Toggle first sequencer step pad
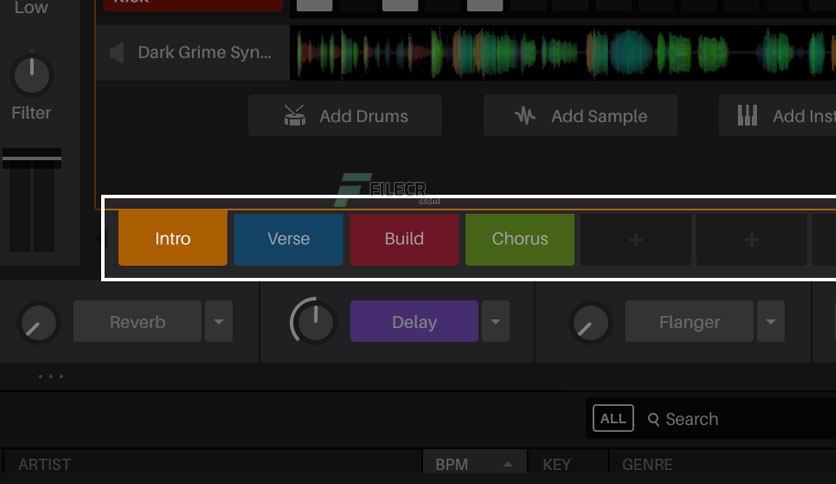Image resolution: width=836 pixels, height=484 pixels. 315,5
